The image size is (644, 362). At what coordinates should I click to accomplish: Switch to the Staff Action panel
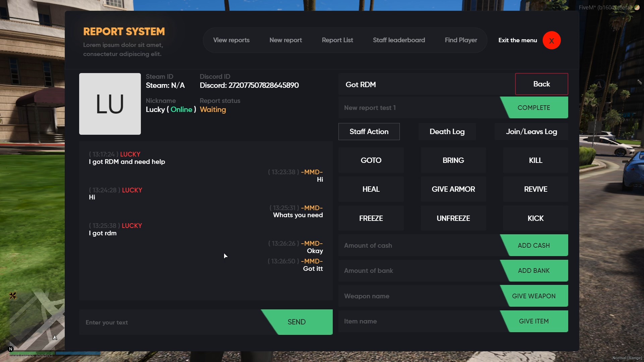point(369,131)
